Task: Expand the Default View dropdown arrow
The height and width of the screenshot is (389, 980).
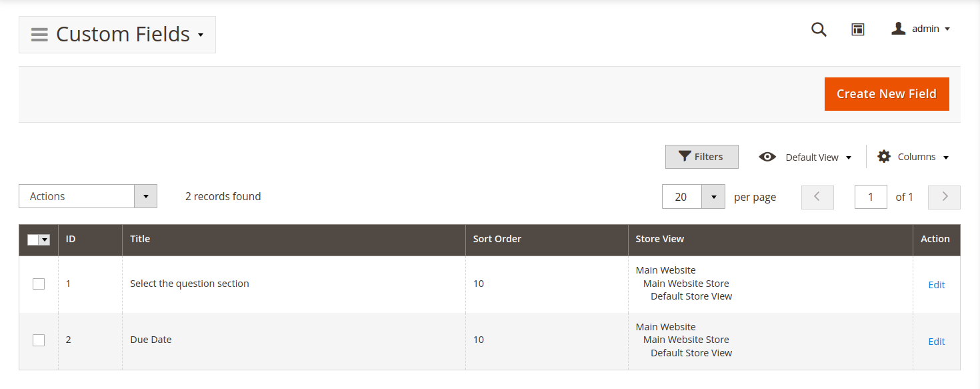Action: [849, 157]
